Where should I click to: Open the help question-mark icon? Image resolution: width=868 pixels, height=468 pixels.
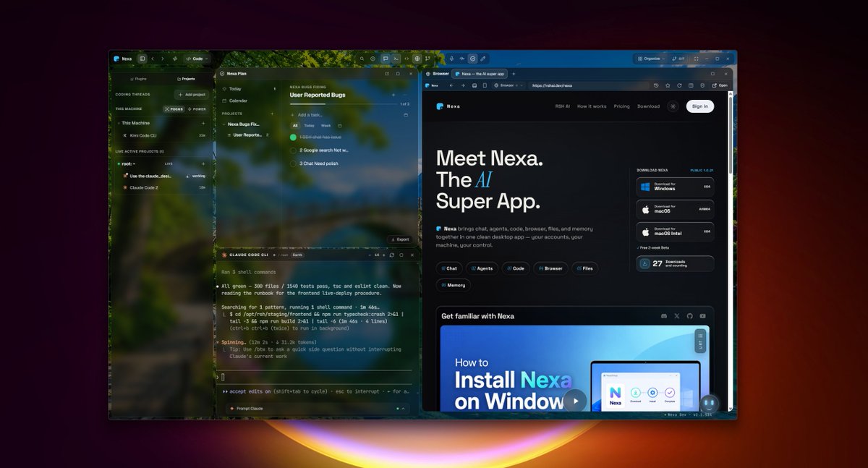tap(373, 59)
